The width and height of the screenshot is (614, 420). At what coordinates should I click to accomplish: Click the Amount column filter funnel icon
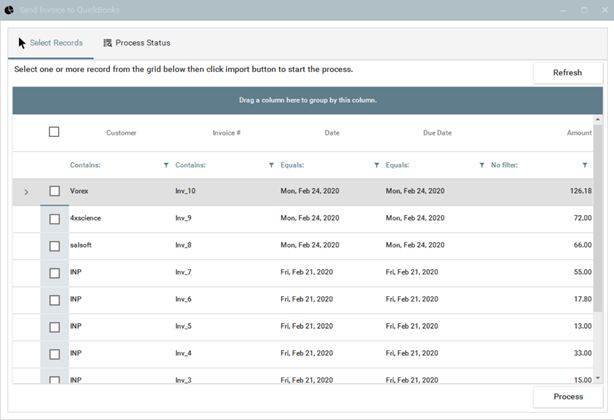tap(585, 165)
